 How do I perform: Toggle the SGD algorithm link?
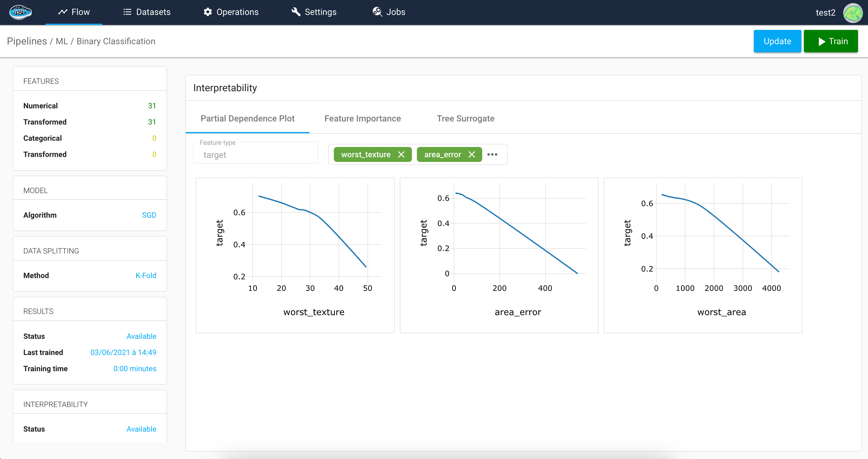[148, 215]
